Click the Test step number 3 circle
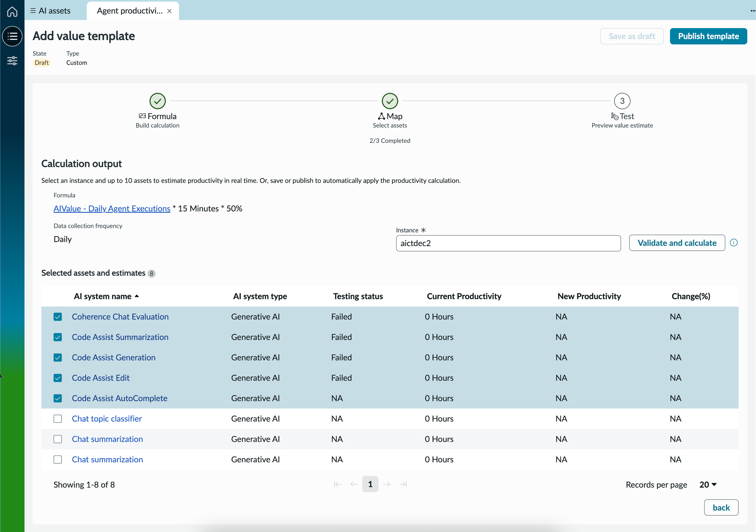Image resolution: width=756 pixels, height=532 pixels. coord(622,101)
